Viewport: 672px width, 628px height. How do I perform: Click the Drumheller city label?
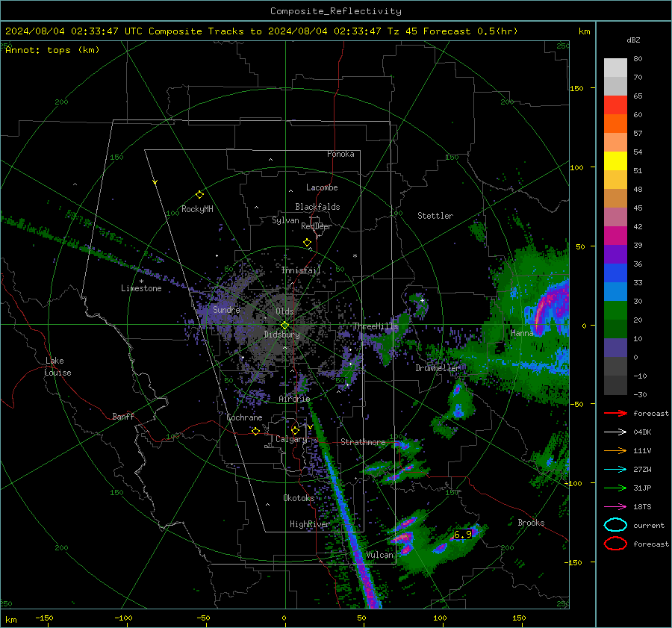click(x=438, y=368)
